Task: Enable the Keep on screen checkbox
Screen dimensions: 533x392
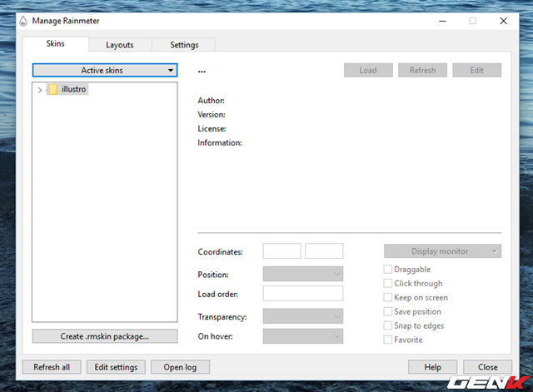Action: (388, 298)
